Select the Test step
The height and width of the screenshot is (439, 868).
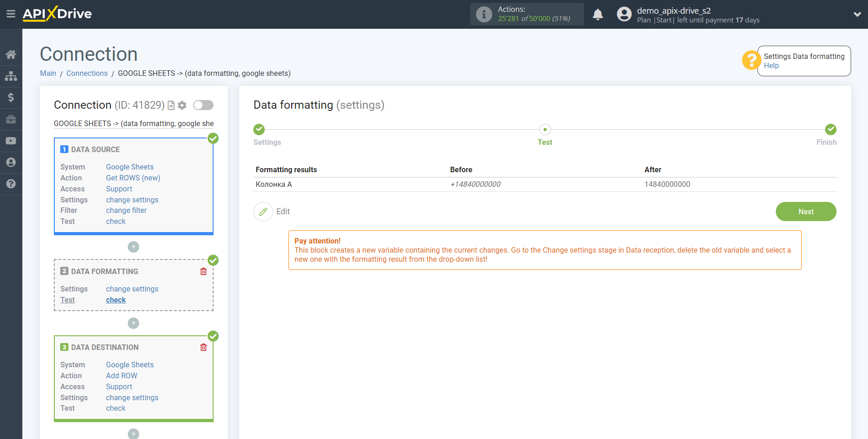545,129
